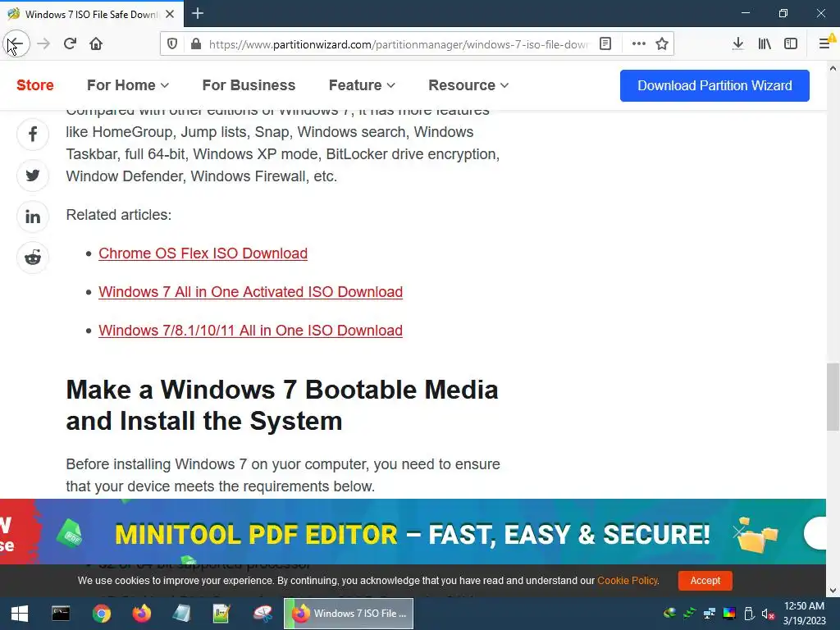Image resolution: width=840 pixels, height=630 pixels.
Task: Open the downloads arrow panel
Action: click(x=737, y=44)
